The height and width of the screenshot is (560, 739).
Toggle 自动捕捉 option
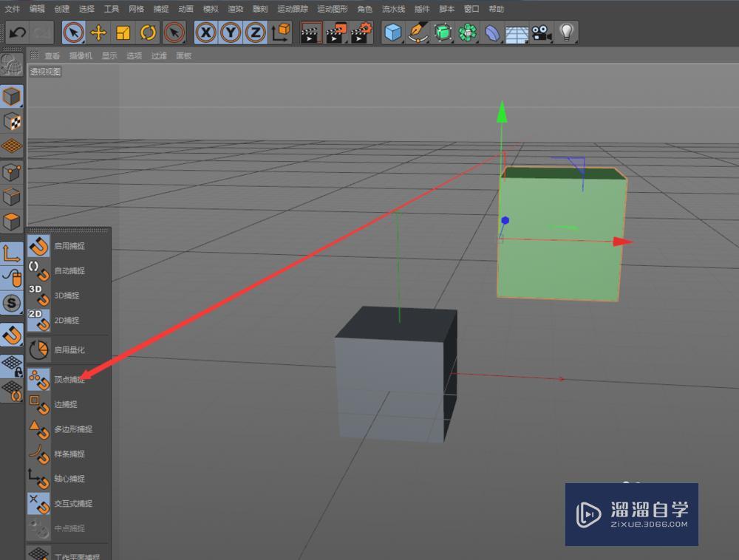click(68, 271)
